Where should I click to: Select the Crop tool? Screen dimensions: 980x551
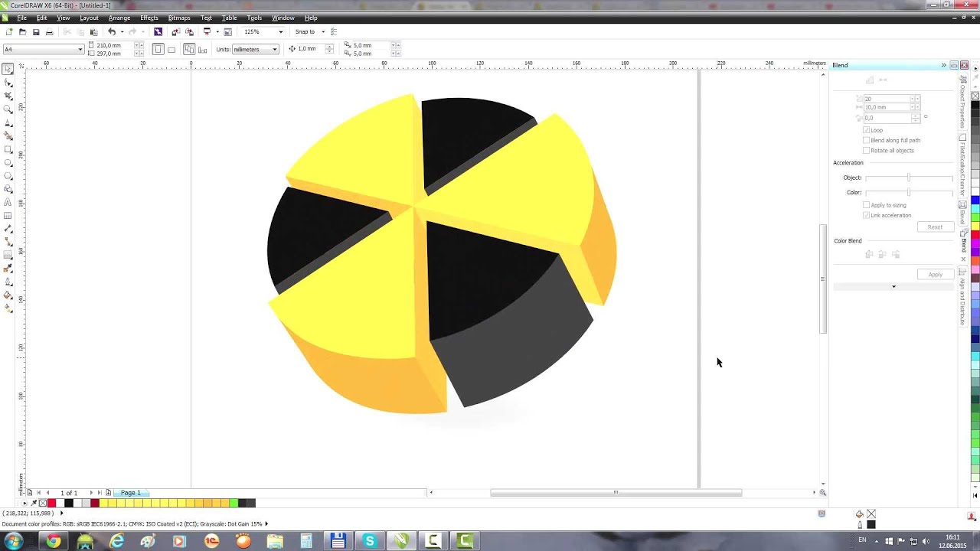8,96
